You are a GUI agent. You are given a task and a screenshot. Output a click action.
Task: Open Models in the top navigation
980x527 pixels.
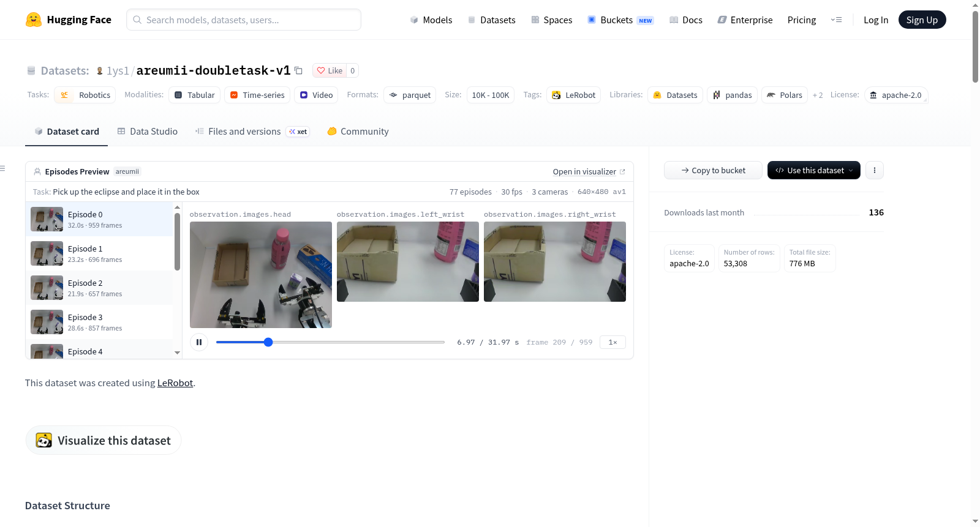point(431,20)
